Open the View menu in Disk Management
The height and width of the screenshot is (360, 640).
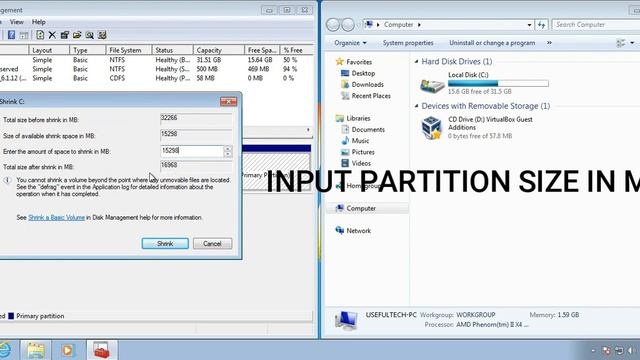[x=17, y=22]
